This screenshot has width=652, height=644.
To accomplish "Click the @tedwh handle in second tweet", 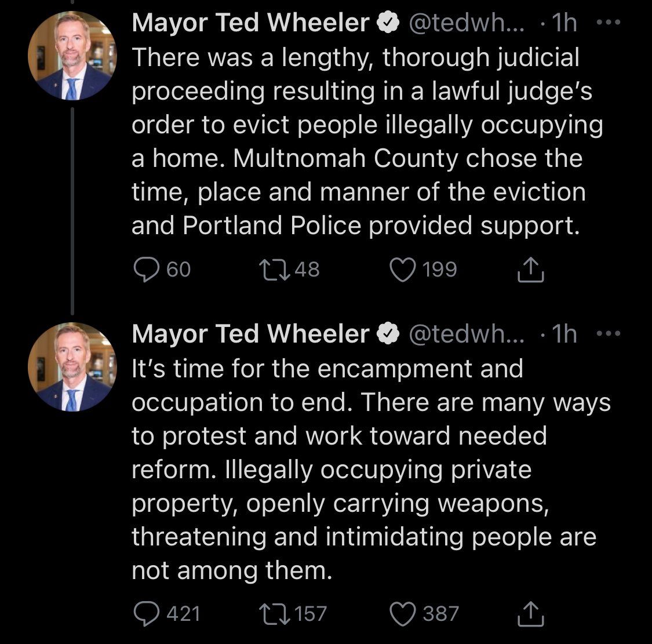I will click(x=467, y=334).
